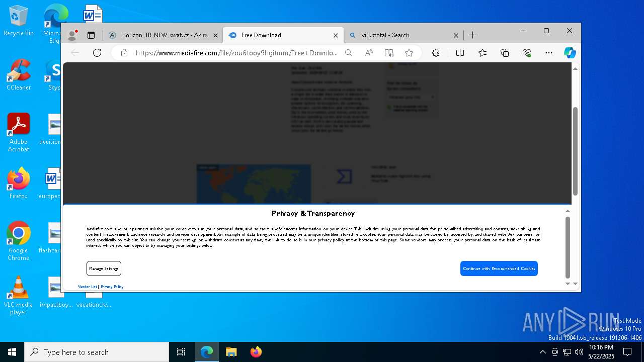
Task: Open Favorites list icon
Action: 482,53
